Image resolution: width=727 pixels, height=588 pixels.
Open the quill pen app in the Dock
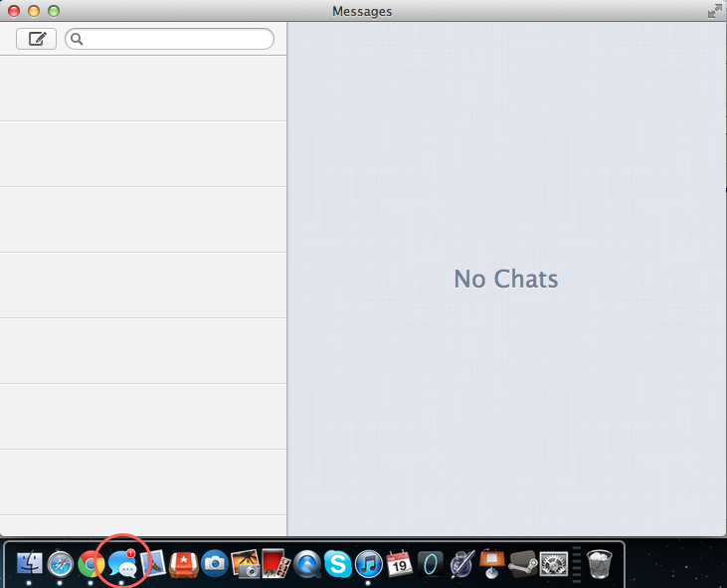point(461,564)
